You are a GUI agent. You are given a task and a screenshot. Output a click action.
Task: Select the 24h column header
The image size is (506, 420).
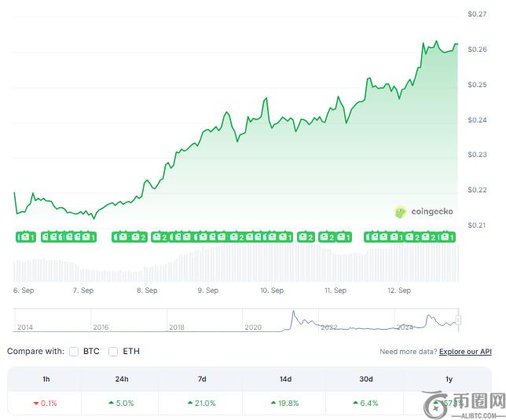click(x=122, y=379)
